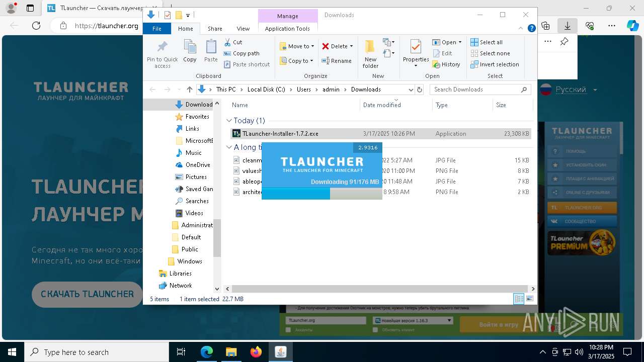Click the horizontal scrollbar in file list
The width and height of the screenshot is (644, 362).
380,289
